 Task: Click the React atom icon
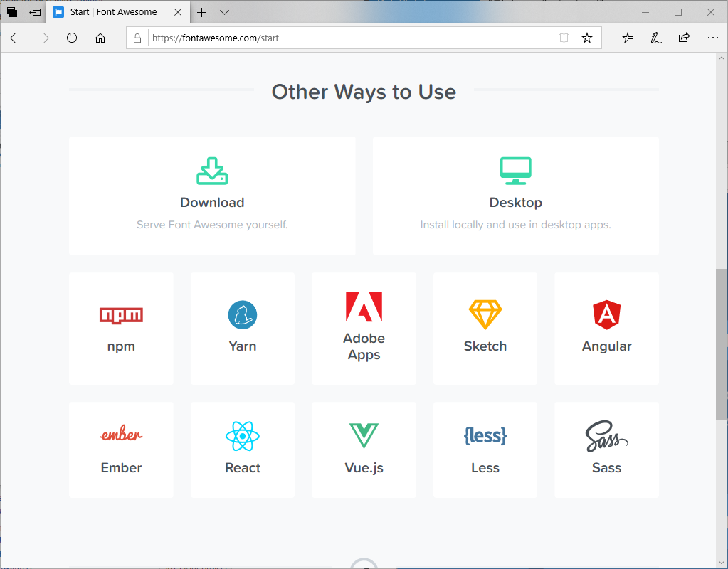pos(242,435)
